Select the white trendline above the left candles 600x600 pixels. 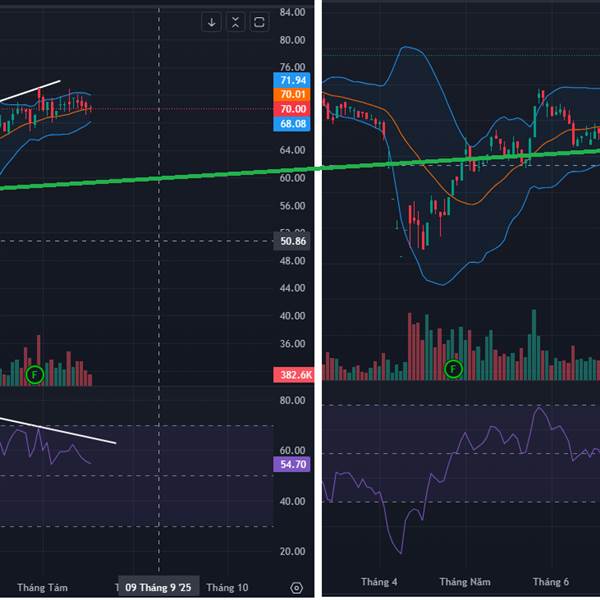point(31,91)
